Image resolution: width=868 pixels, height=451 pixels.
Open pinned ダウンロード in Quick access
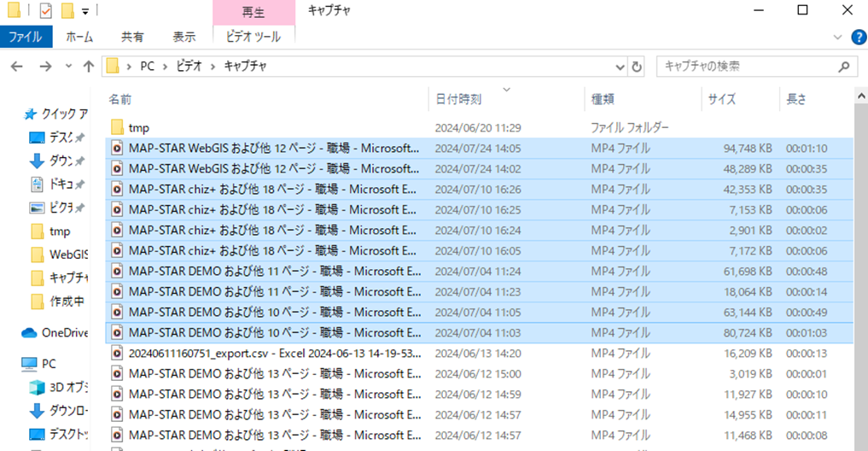click(x=56, y=161)
